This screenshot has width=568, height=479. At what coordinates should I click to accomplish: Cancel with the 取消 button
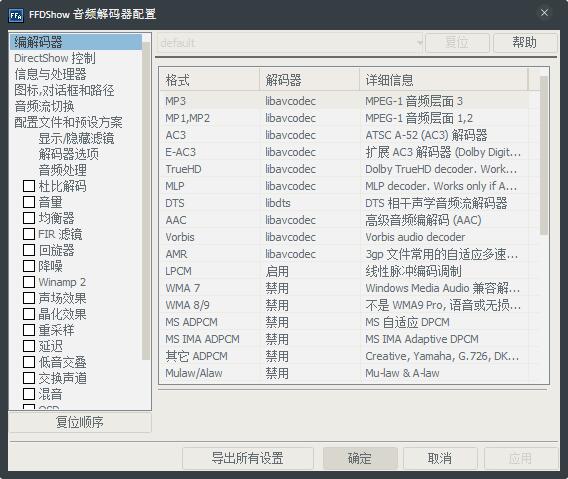tap(440, 458)
